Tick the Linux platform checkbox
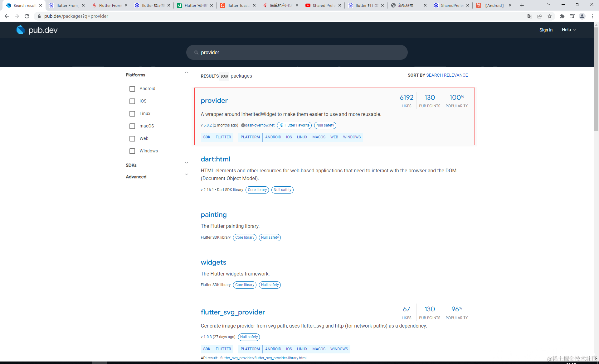The image size is (599, 364). click(x=132, y=114)
